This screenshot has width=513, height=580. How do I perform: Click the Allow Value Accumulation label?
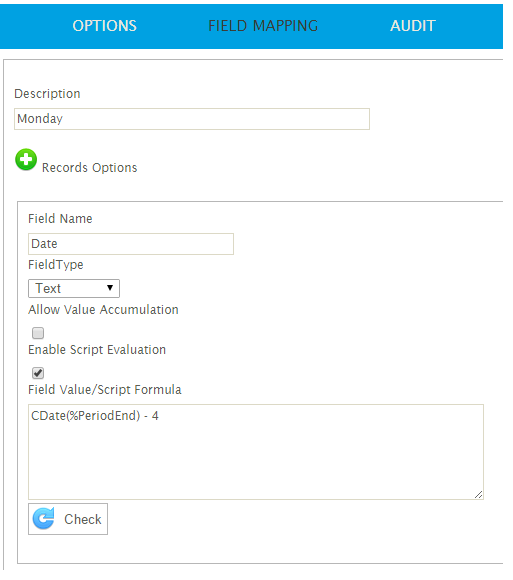click(x=104, y=310)
